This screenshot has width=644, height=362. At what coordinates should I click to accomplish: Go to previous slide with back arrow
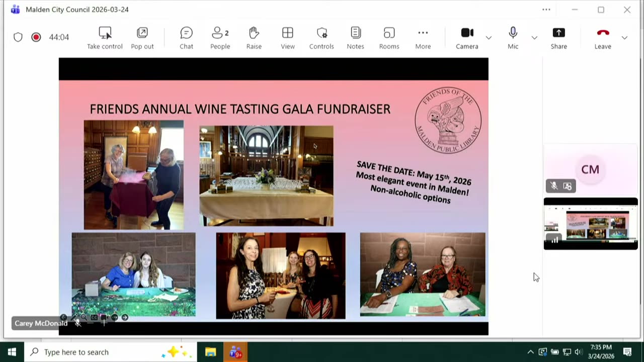(x=63, y=317)
